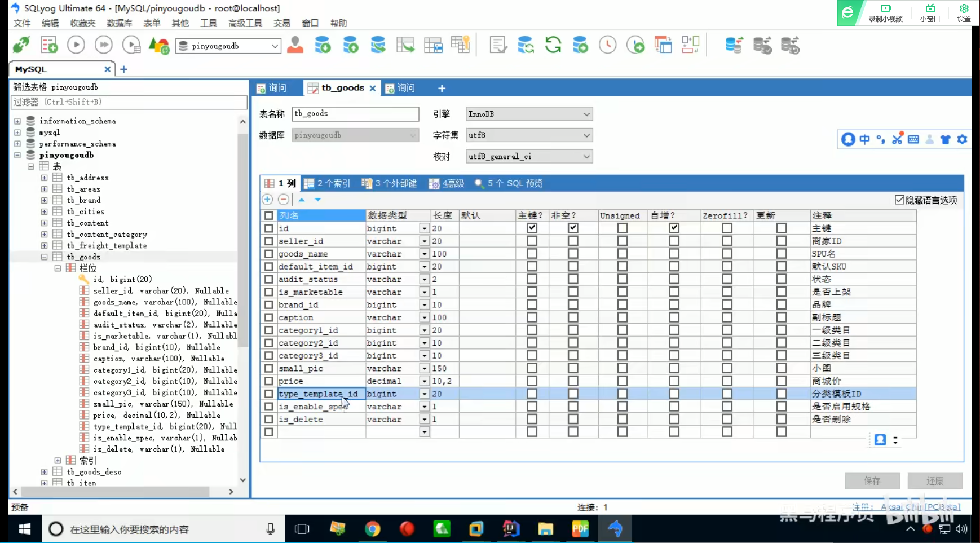Switch to the 2 个索引 tab
This screenshot has width=980, height=543.
coord(327,183)
